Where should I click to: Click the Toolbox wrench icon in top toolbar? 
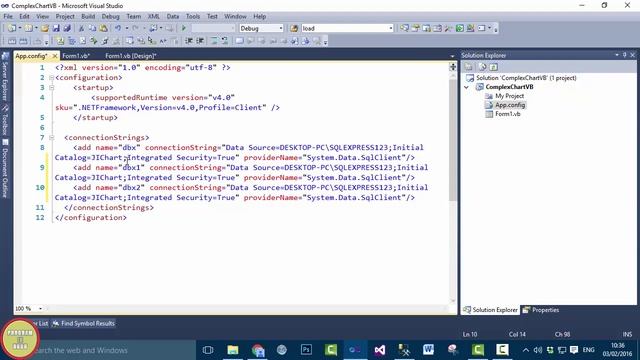coord(448,28)
